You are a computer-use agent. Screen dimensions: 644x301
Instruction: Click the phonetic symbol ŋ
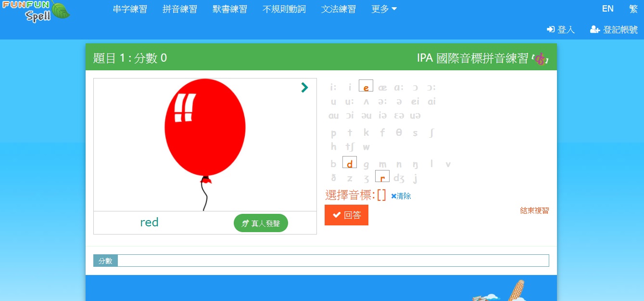pos(415,165)
